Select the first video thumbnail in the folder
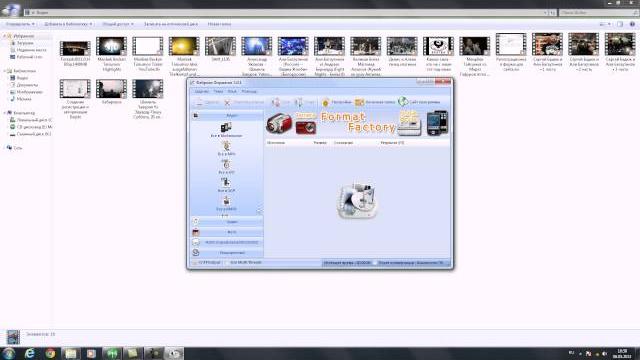 click(x=75, y=48)
